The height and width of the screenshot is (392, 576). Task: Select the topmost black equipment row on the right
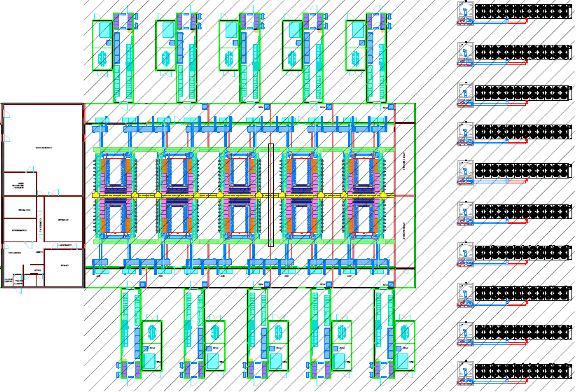pyautogui.click(x=523, y=12)
